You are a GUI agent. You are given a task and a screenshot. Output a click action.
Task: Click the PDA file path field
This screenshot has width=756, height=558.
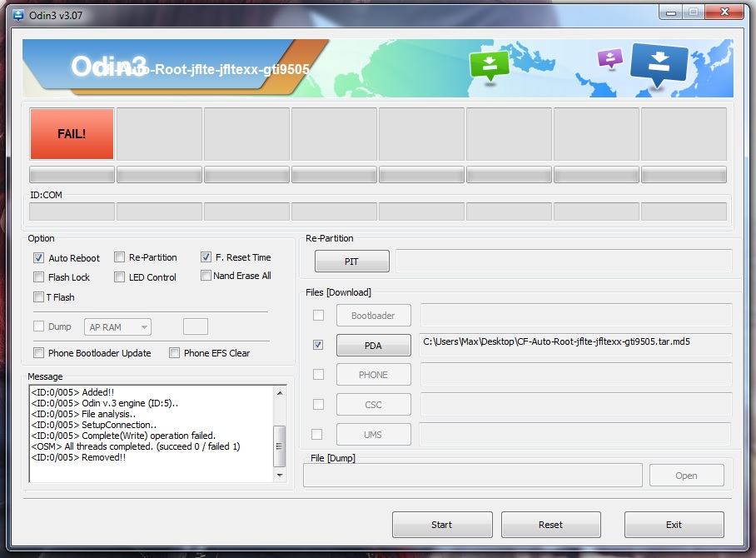point(575,345)
